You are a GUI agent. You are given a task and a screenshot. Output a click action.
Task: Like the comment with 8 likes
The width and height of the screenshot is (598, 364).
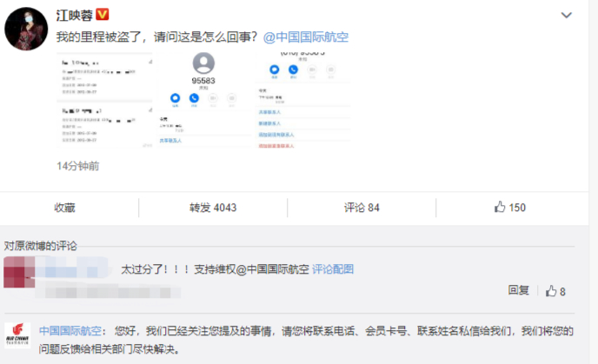(555, 291)
